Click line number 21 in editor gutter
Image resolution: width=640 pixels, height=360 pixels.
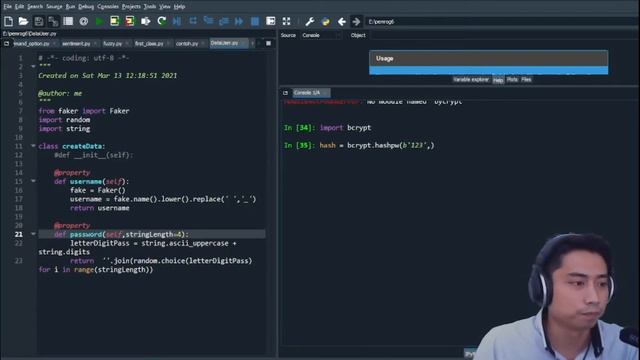(x=18, y=234)
